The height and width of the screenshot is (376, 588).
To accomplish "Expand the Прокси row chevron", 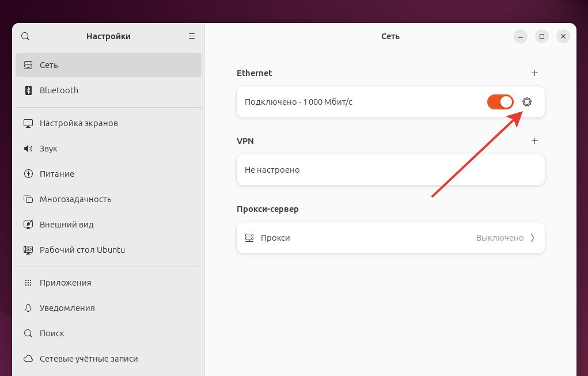I will 533,238.
